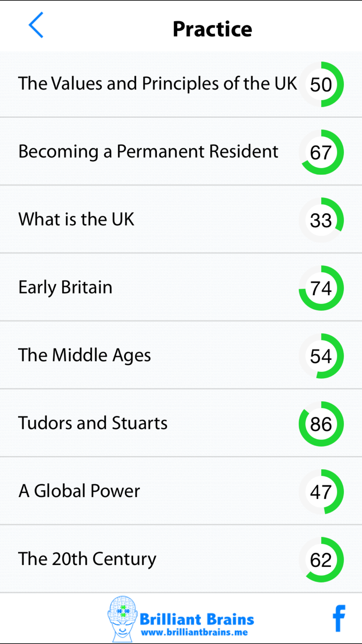Start The Middle Ages practice
Viewport: 362px width, 644px height.
point(85,355)
